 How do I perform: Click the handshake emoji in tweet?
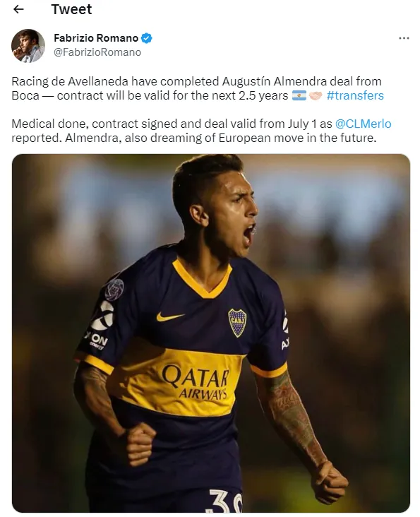tap(316, 95)
